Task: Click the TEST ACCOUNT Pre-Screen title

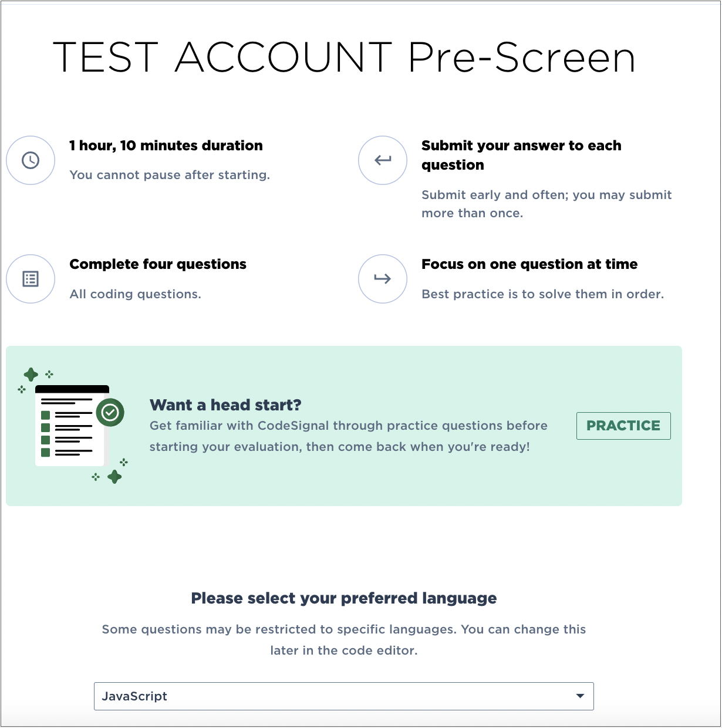Action: [344, 58]
